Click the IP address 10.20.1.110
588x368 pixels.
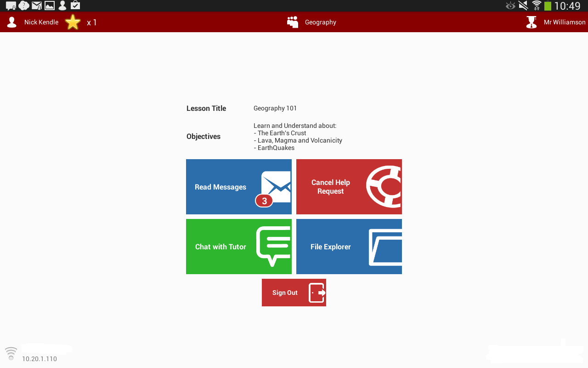click(40, 359)
